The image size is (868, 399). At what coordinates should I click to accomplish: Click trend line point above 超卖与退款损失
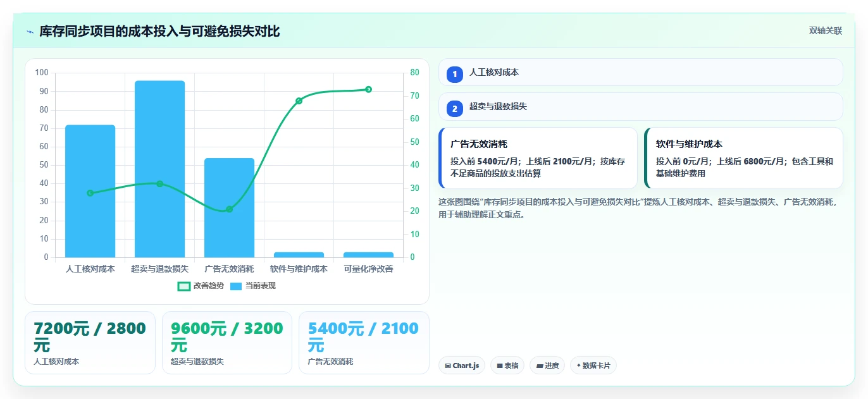pyautogui.click(x=159, y=184)
